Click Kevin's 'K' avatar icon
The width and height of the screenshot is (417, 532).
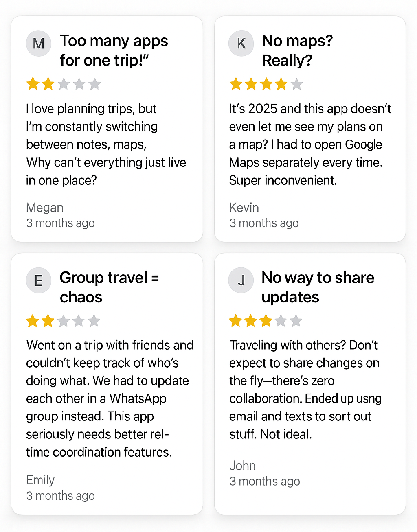click(241, 43)
